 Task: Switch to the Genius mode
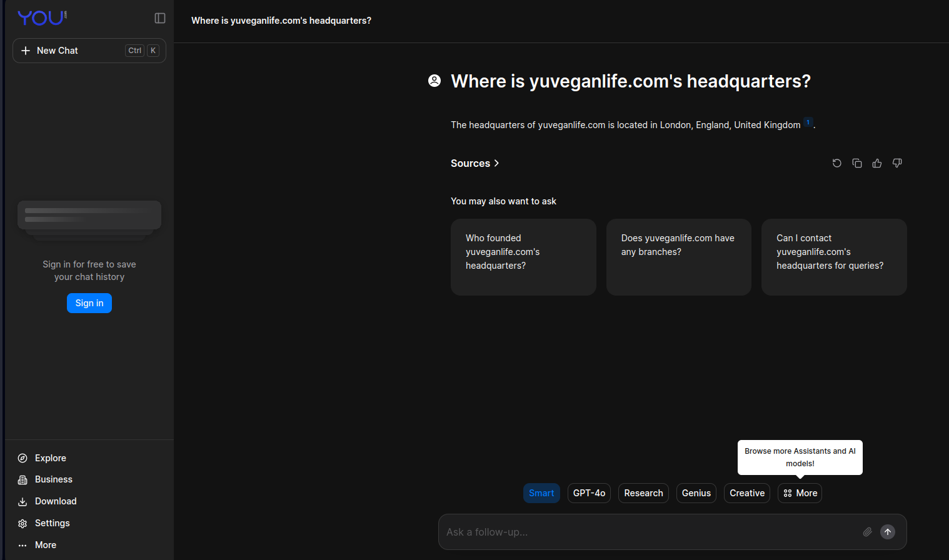click(696, 493)
